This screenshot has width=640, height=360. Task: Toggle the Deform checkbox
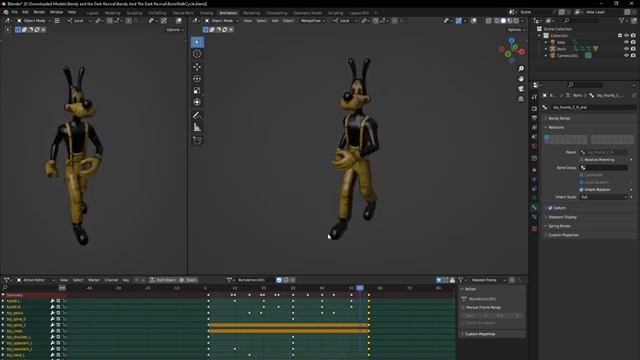pyautogui.click(x=550, y=208)
